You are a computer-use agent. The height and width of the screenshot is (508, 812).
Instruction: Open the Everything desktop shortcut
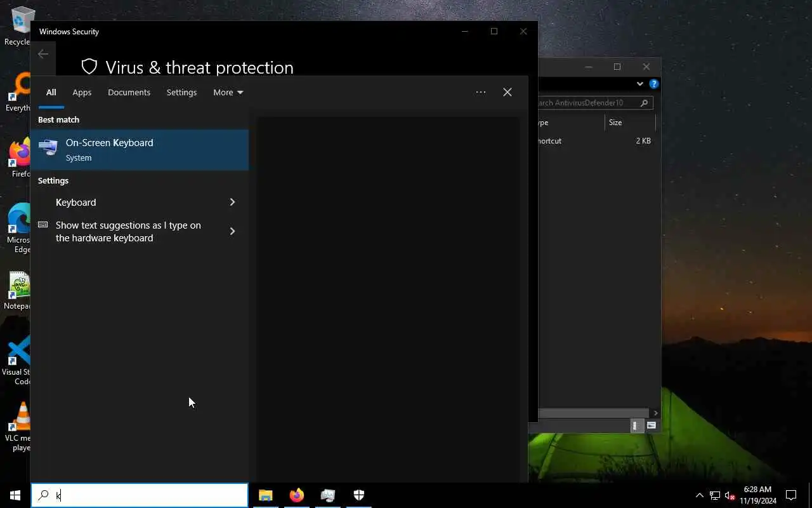point(18,92)
